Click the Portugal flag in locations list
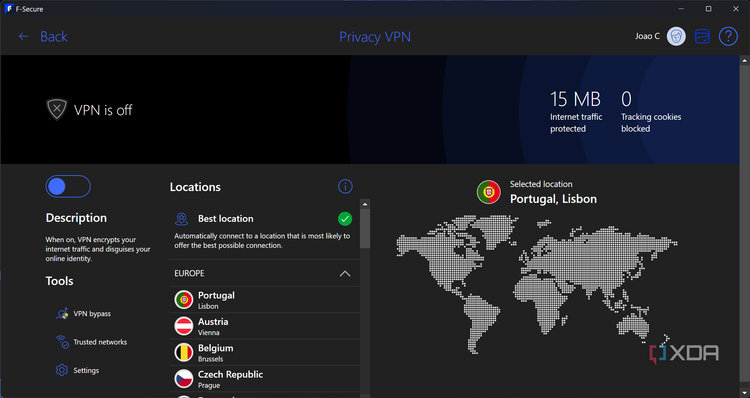The image size is (750, 398). pyautogui.click(x=184, y=300)
